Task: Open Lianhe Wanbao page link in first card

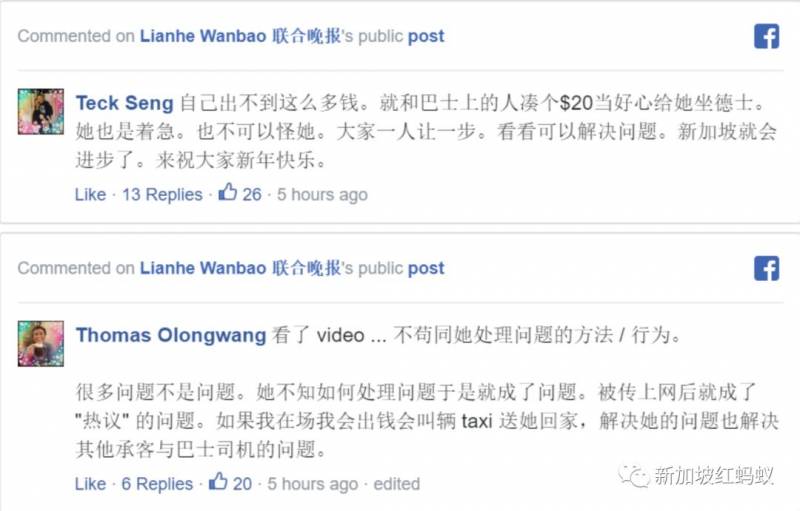Action: point(240,36)
